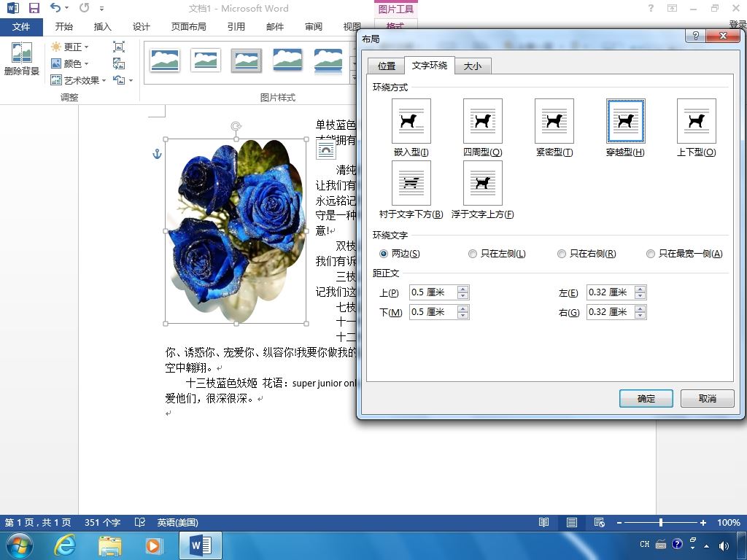Click the rotate handle above the picture
The height and width of the screenshot is (560, 747).
coord(236,126)
